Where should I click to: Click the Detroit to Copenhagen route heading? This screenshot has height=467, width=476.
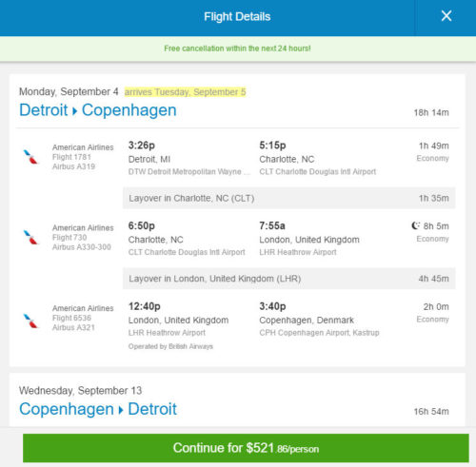click(x=98, y=110)
